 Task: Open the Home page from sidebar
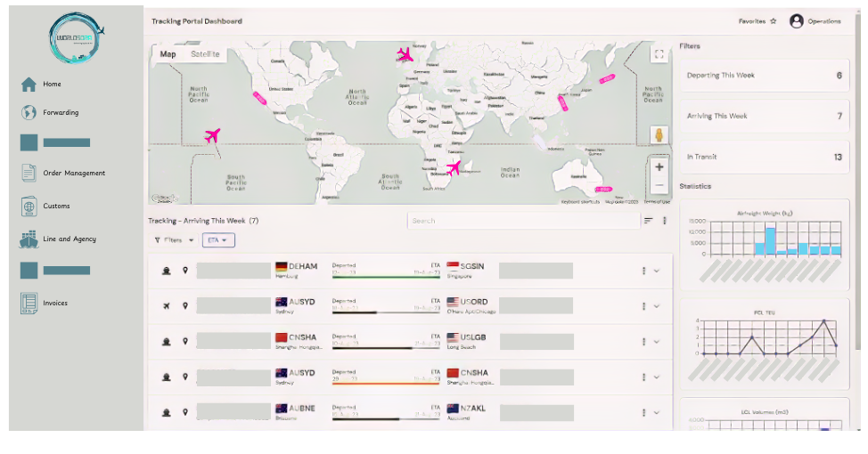[x=29, y=85]
